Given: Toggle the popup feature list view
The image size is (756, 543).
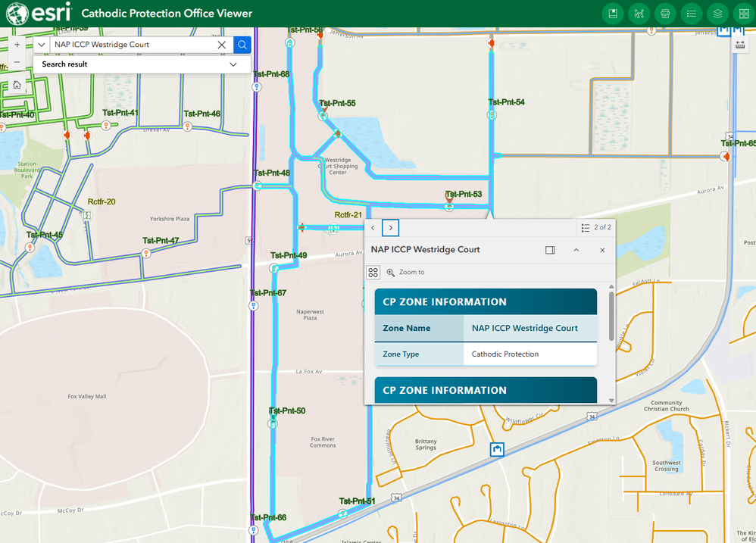Looking at the screenshot, I should coord(585,227).
